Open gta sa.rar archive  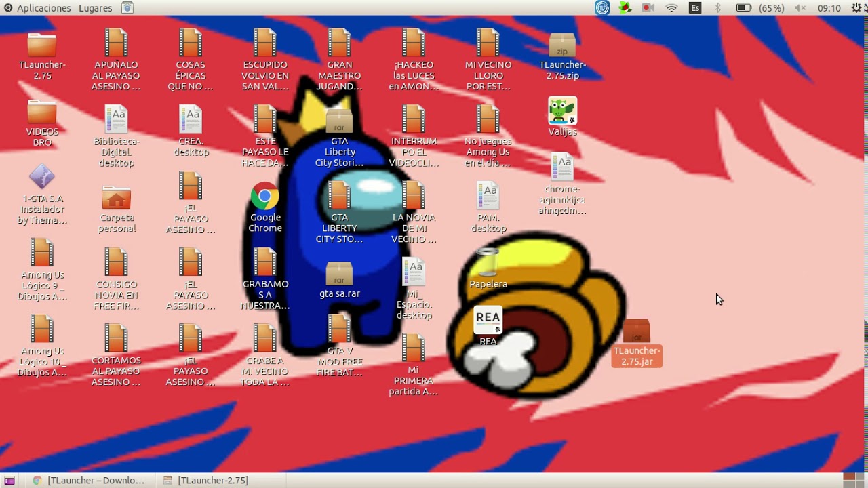click(x=339, y=274)
